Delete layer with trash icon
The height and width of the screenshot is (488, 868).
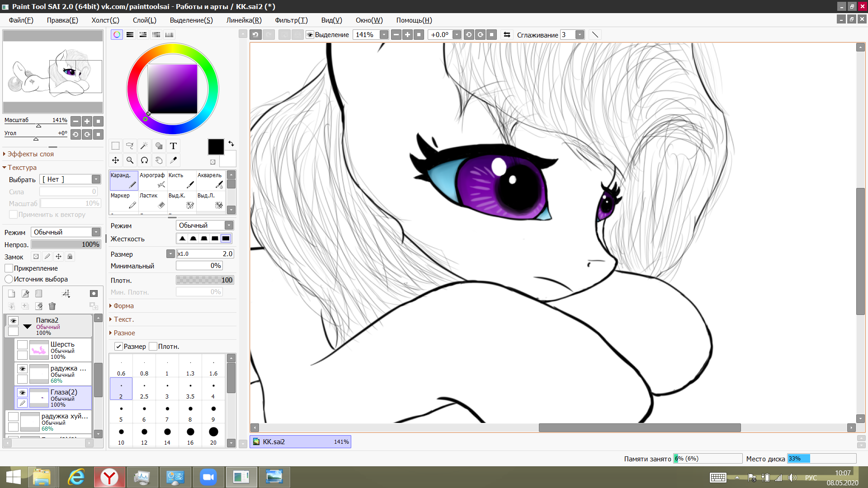click(x=52, y=306)
